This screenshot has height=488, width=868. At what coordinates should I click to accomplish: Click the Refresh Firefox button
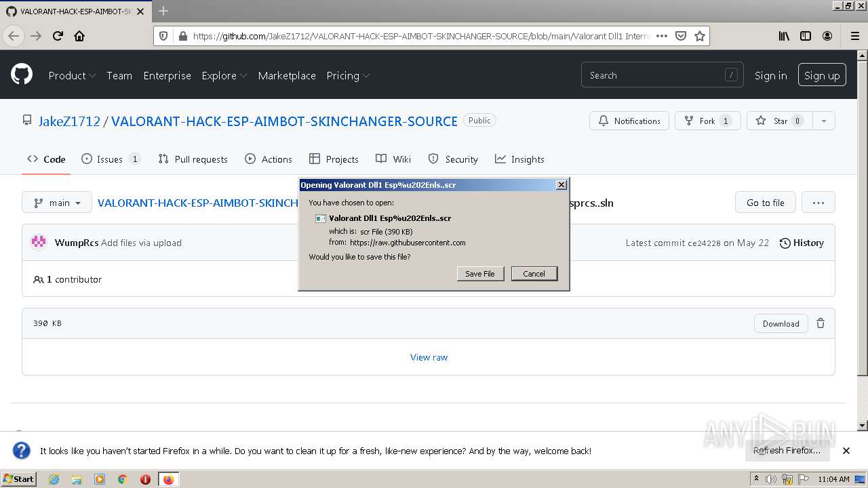(787, 451)
